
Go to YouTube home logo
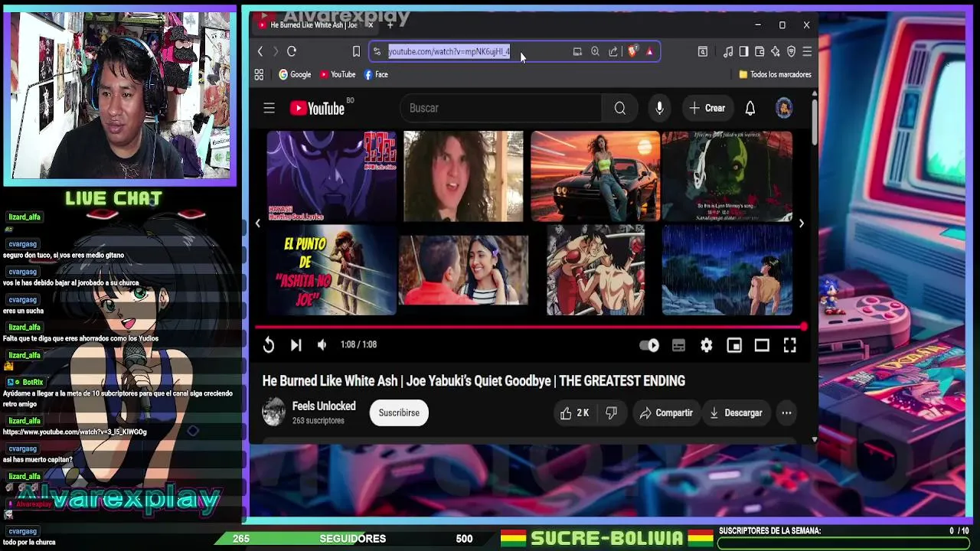point(317,109)
